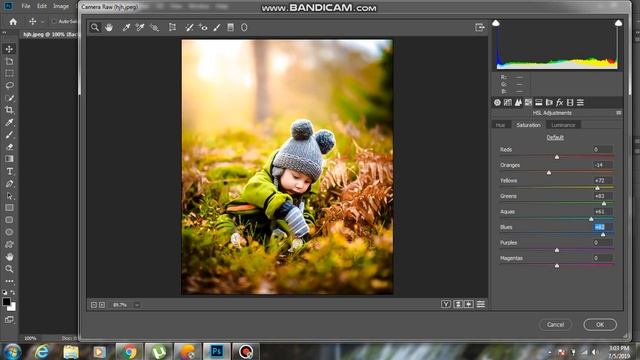Go to Photoshop Home screen button
Screen dimensions: 640x360
(x=13, y=22)
